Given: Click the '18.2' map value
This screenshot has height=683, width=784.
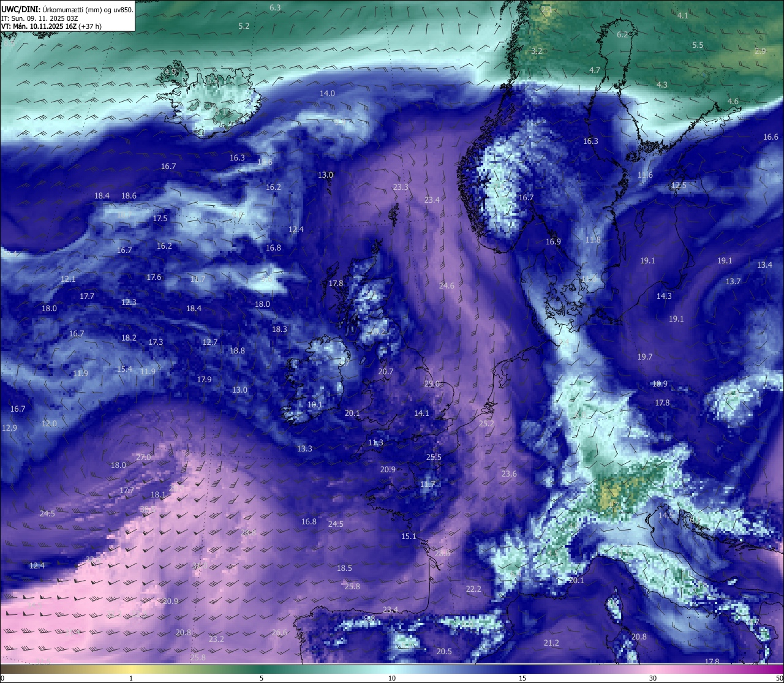Looking at the screenshot, I should pos(129,338).
